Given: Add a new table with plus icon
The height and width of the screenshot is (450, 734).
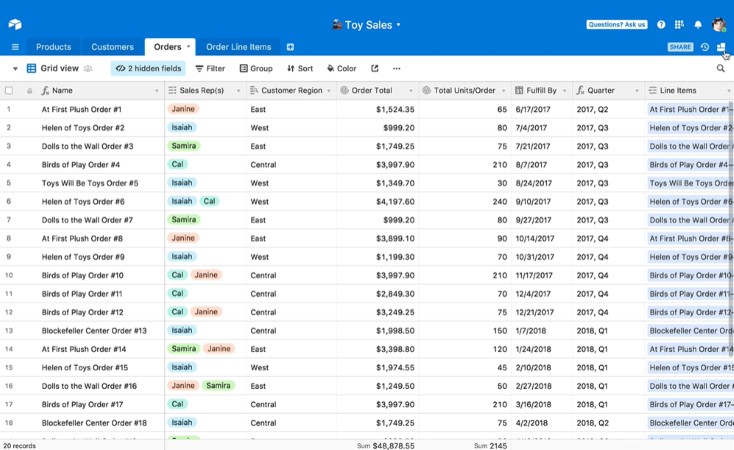Looking at the screenshot, I should (x=290, y=47).
